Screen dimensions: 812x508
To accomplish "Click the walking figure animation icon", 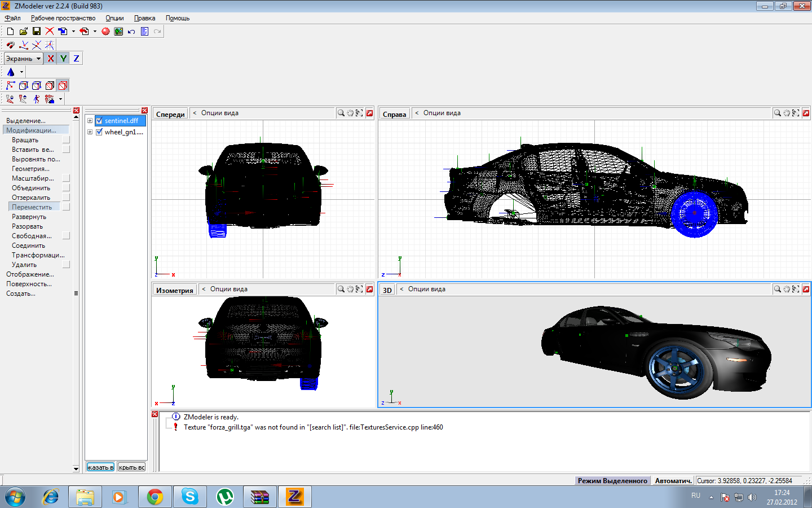I will click(x=36, y=99).
